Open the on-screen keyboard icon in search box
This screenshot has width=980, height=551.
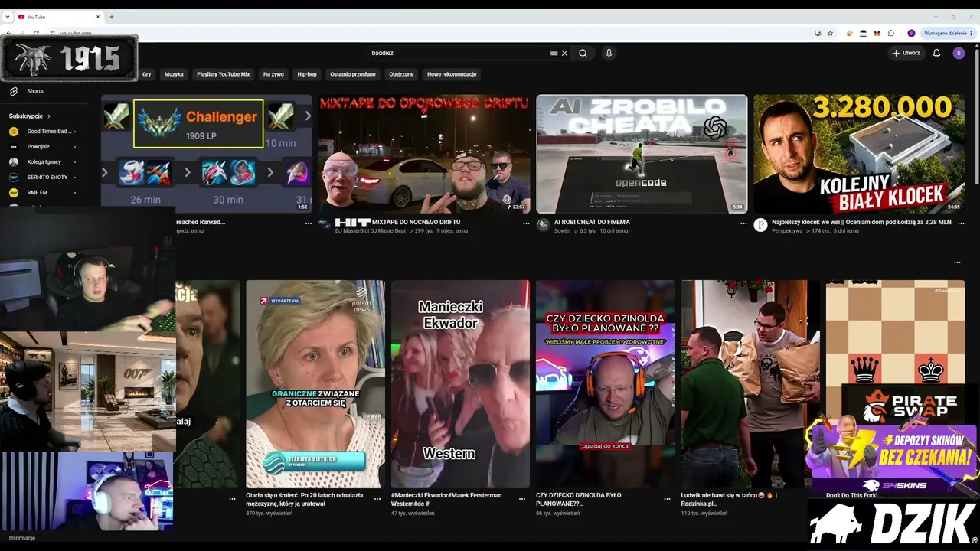(x=554, y=53)
